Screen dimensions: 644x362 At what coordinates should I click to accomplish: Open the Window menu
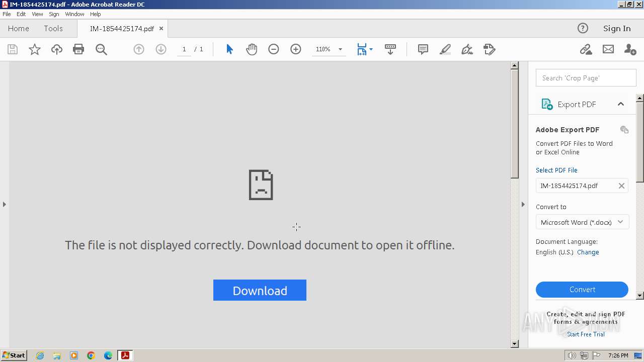click(74, 14)
